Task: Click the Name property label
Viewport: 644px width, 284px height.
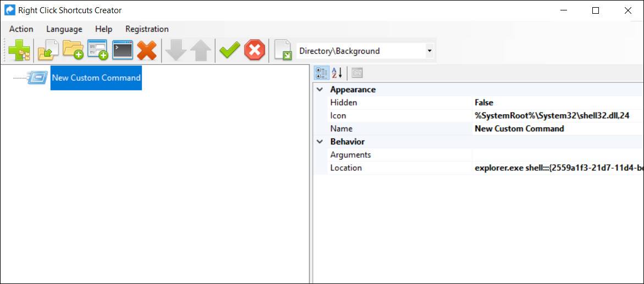Action: click(x=342, y=129)
